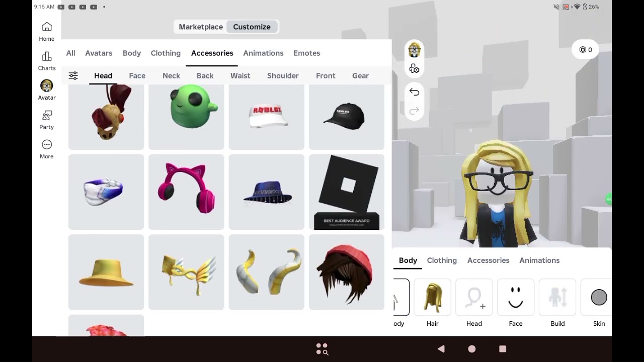The width and height of the screenshot is (644, 362).
Task: Switch to Marketplace mode
Action: (x=201, y=27)
